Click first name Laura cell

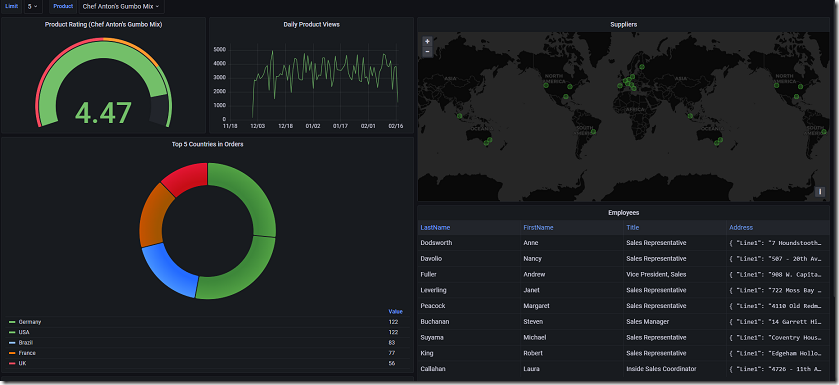click(x=571, y=369)
